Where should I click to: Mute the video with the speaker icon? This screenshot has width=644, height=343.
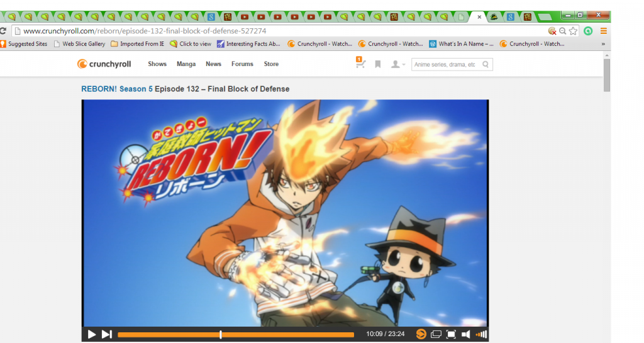pos(466,334)
